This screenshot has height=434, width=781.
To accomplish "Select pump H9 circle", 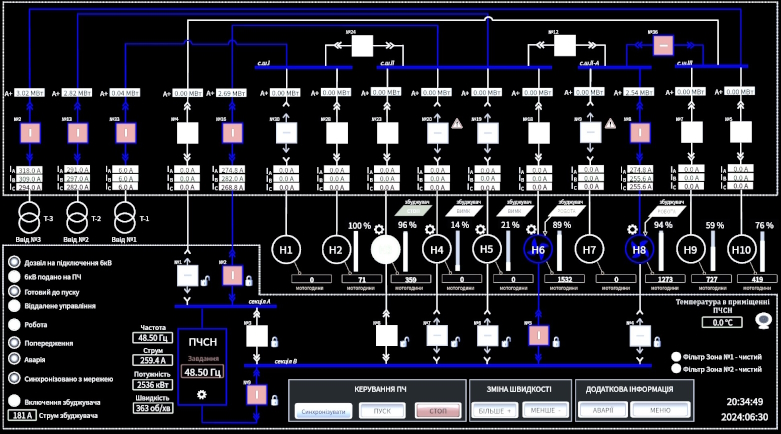I will click(690, 249).
